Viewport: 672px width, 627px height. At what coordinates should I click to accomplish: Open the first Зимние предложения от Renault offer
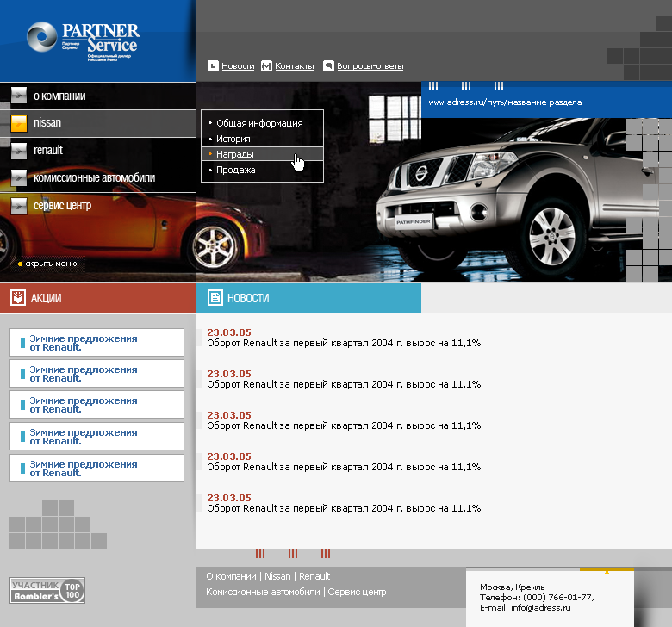click(x=96, y=343)
